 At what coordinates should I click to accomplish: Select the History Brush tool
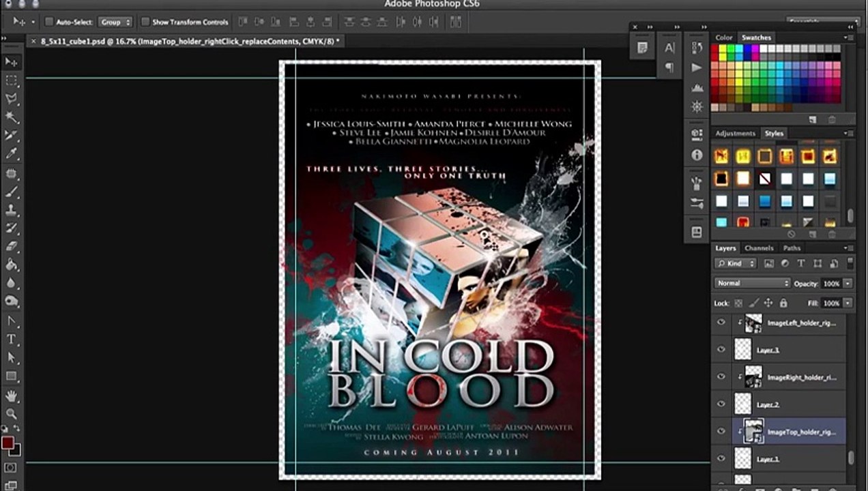pos(12,228)
